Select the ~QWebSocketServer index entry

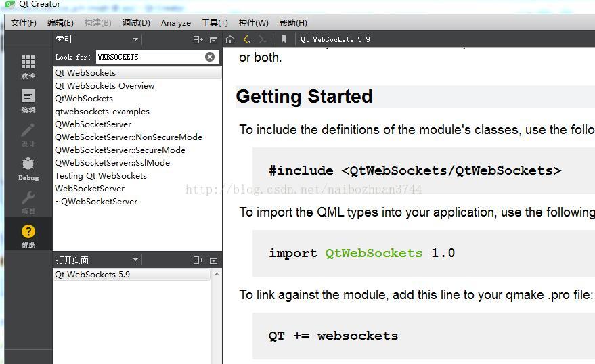tap(137, 202)
